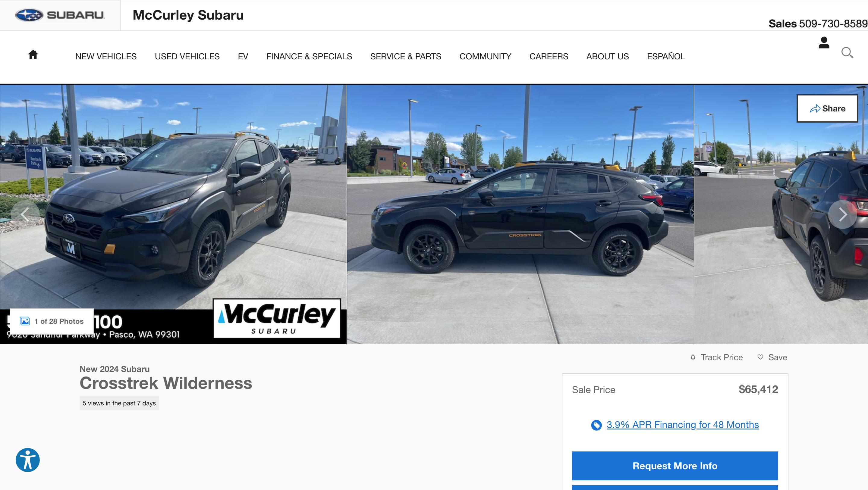Show previous photo with left chevron
Viewport: 868px width, 490px height.
pos(25,214)
